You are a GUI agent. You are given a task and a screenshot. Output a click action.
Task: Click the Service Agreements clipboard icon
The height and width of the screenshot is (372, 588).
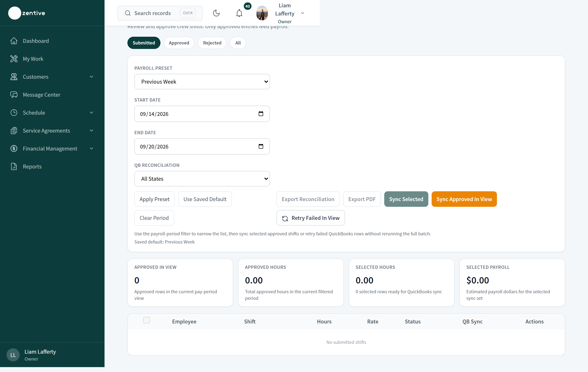tap(14, 131)
